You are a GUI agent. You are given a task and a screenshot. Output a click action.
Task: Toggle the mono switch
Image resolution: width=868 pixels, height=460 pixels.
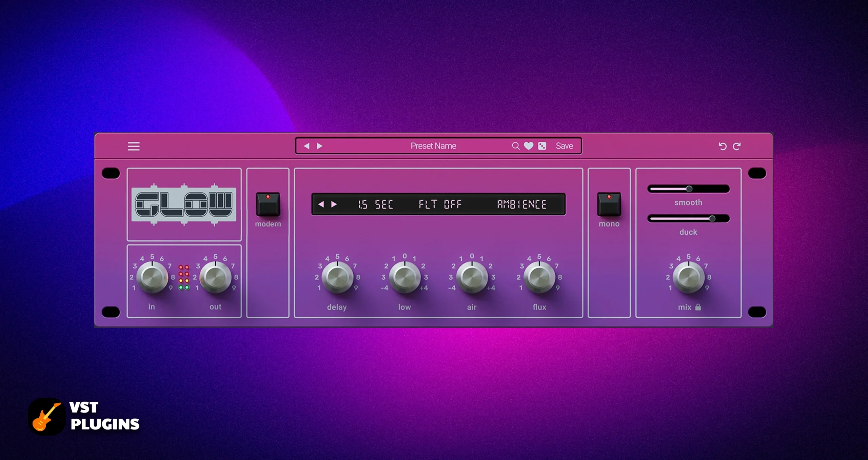click(609, 204)
